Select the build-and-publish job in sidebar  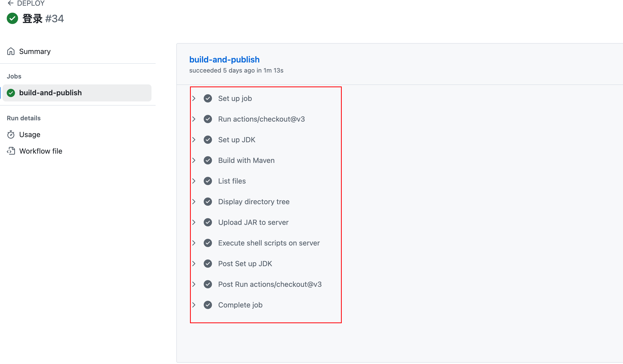[x=50, y=93]
